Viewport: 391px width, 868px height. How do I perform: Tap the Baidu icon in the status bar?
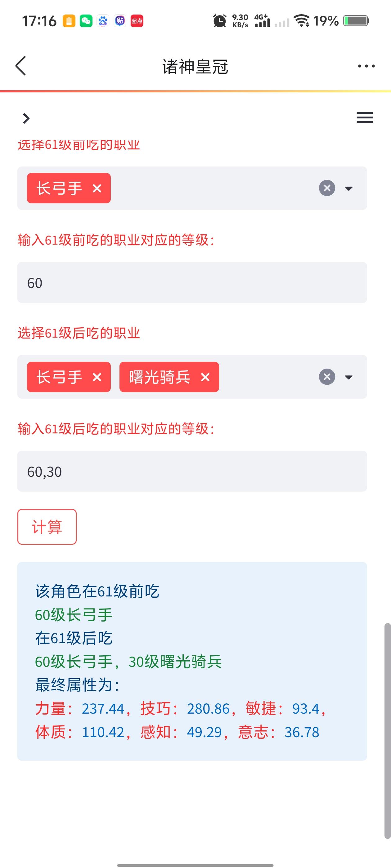pyautogui.click(x=103, y=21)
